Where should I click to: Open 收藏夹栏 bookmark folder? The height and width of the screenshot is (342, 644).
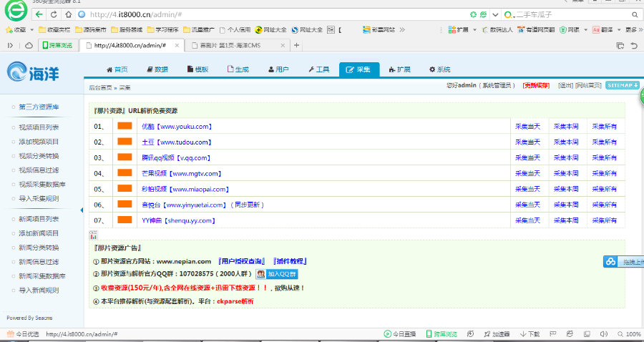tap(54, 29)
